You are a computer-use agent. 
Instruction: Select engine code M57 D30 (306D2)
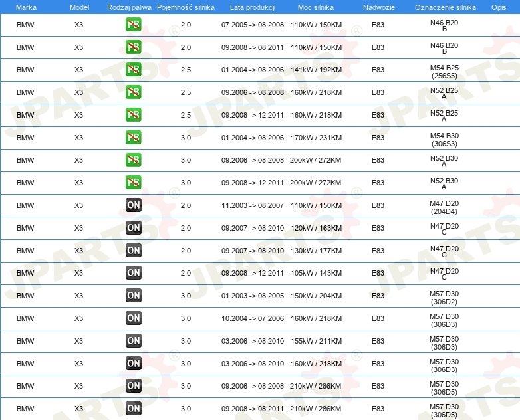click(444, 298)
